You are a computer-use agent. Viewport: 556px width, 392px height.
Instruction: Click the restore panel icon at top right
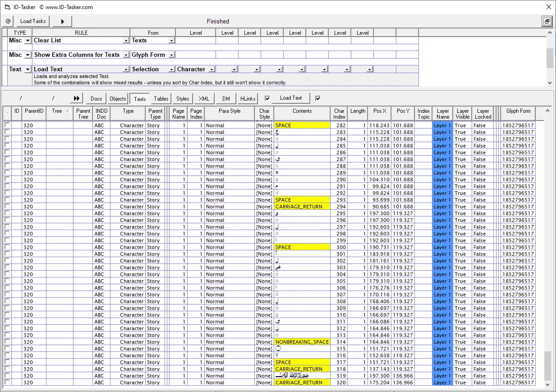click(x=547, y=21)
